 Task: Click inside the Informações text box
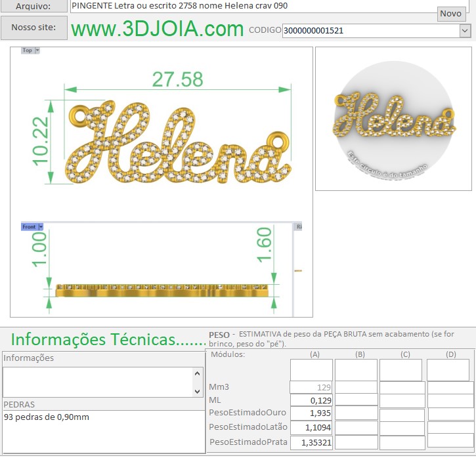[97, 381]
